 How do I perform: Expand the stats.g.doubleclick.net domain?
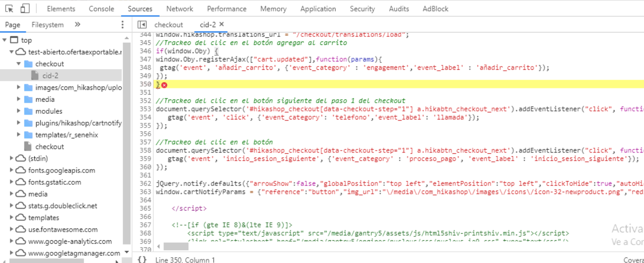11,206
